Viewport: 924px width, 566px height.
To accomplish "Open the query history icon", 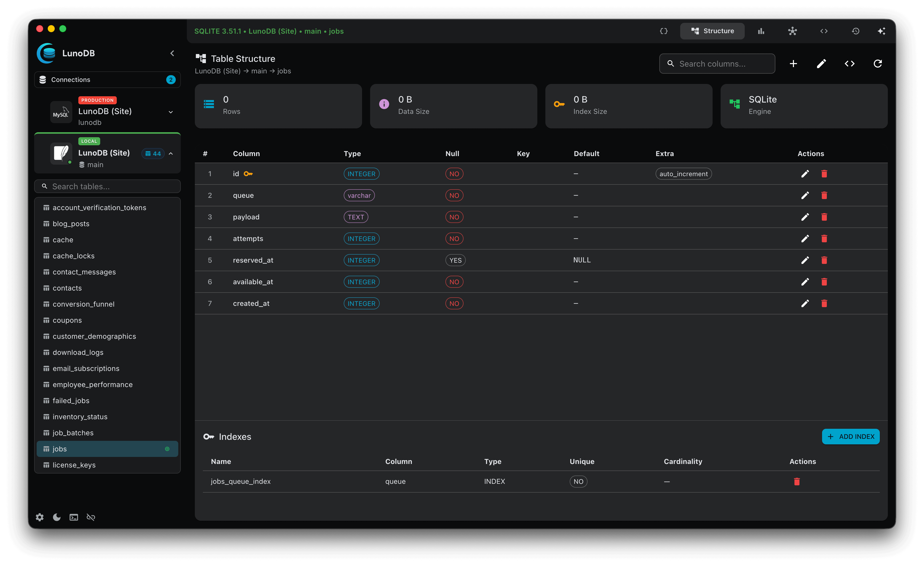I will (x=855, y=31).
